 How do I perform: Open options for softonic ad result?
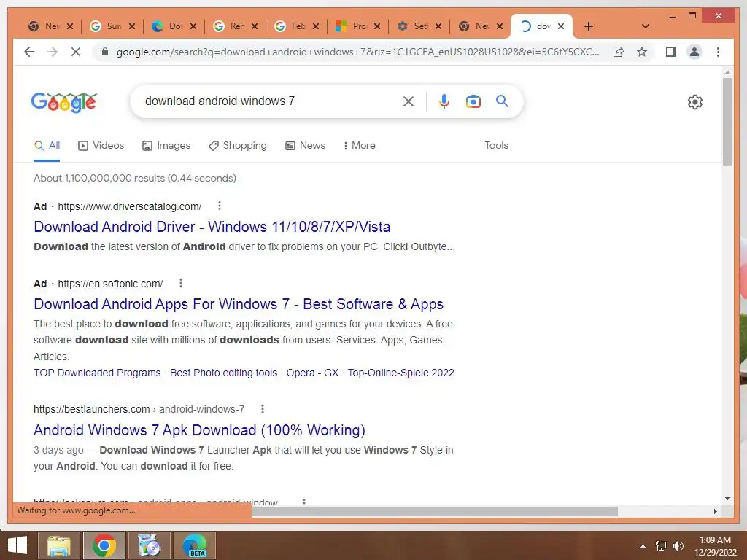click(x=181, y=284)
